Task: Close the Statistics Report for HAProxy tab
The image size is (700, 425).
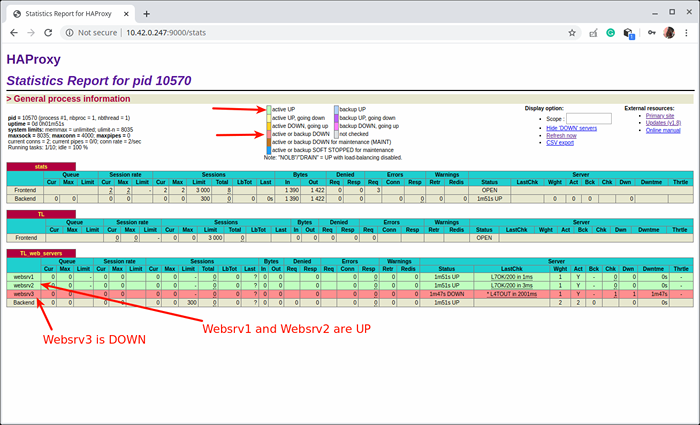Action: tap(127, 14)
